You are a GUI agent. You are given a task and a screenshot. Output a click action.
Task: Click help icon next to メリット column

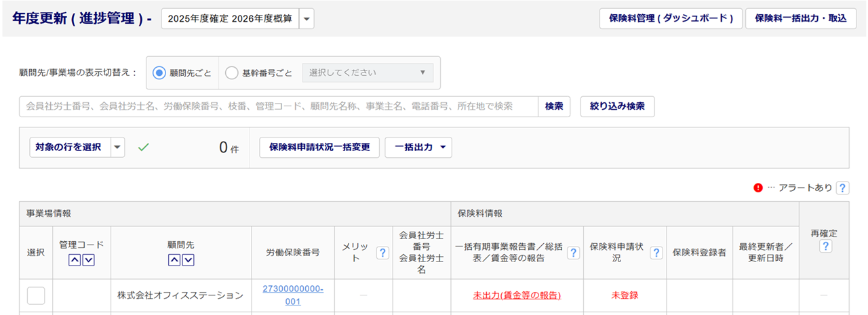point(382,253)
